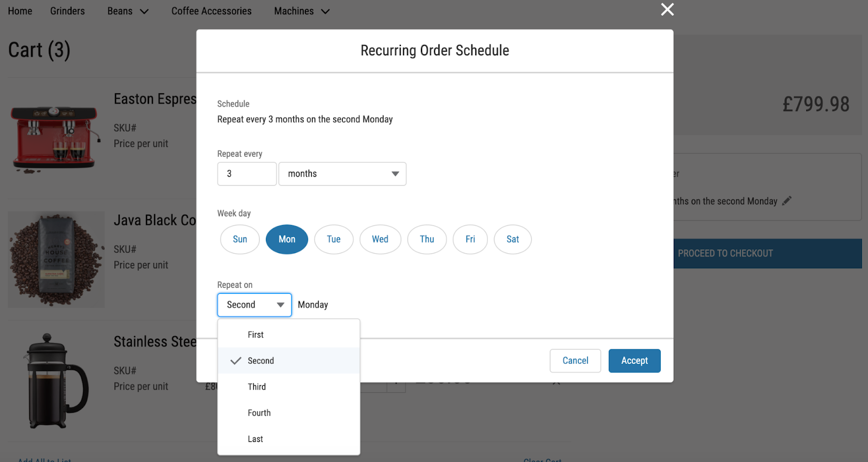Accept the recurring order schedule
The image size is (868, 462).
(635, 361)
